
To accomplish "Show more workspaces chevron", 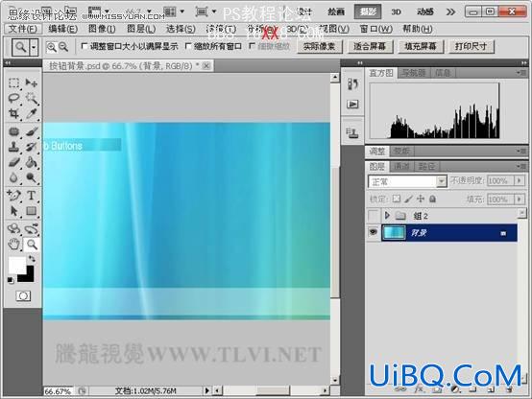I will pos(450,12).
